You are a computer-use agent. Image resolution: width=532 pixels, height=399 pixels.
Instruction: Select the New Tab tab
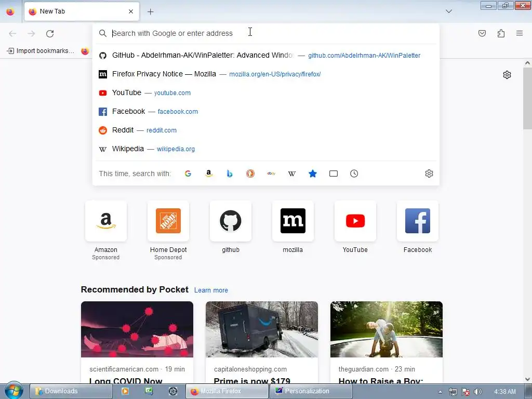tap(82, 11)
